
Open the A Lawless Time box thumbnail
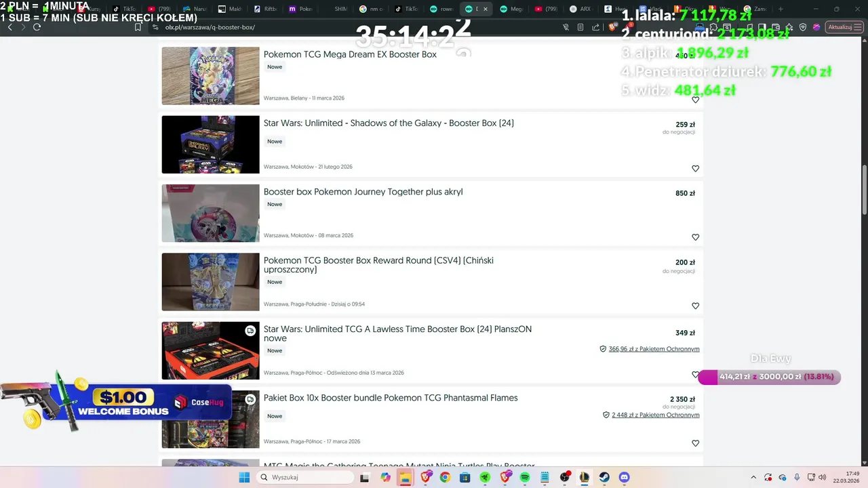(x=210, y=350)
